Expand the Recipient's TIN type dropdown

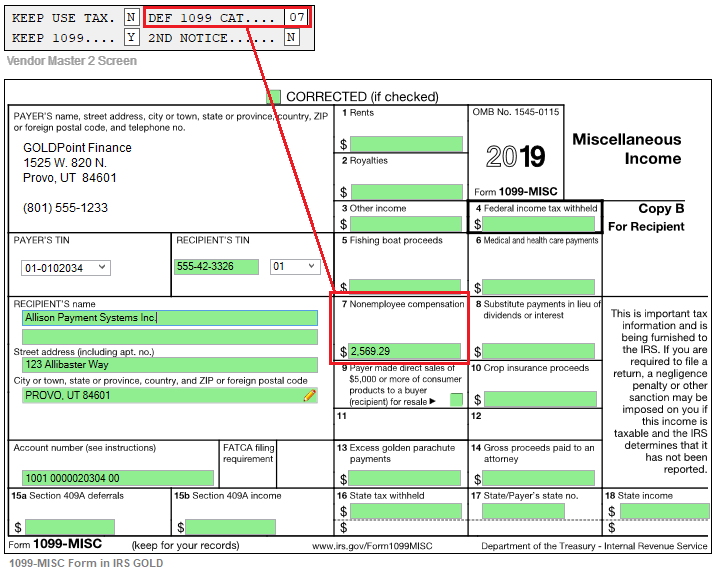click(294, 267)
